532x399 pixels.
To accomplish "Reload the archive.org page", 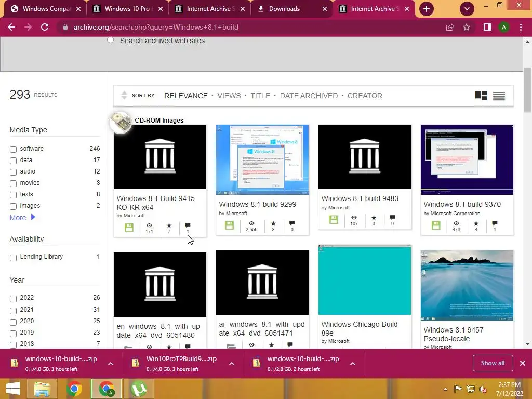I will 45,27.
